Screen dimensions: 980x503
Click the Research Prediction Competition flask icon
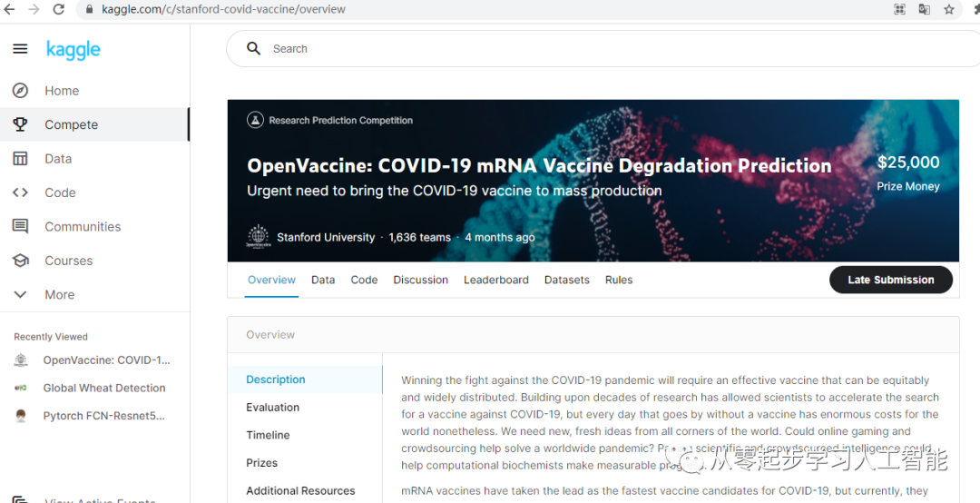(255, 120)
